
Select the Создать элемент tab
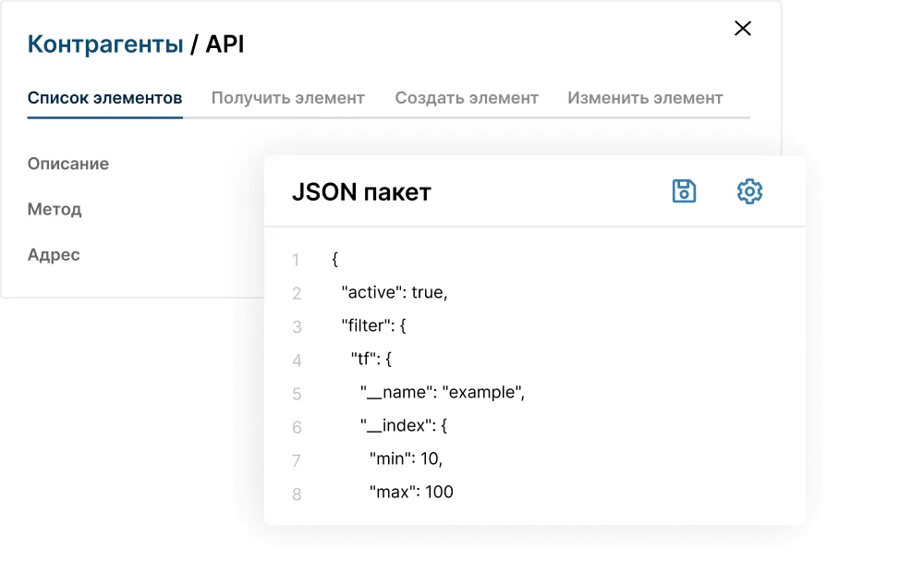(466, 98)
